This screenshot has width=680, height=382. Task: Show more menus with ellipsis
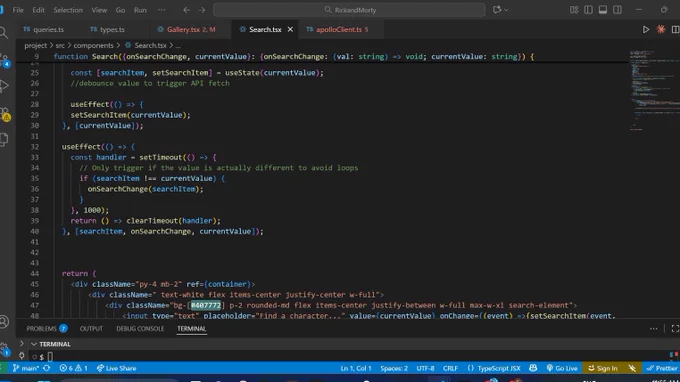pos(161,10)
